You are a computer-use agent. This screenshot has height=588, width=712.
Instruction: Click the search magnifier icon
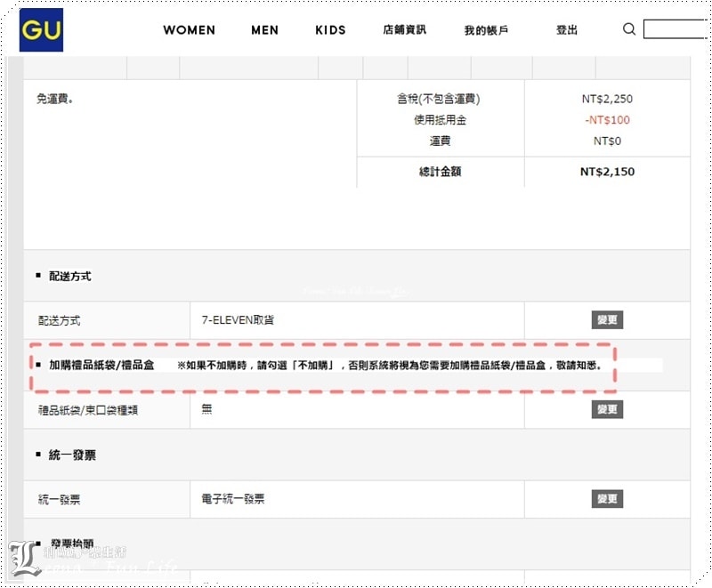629,29
